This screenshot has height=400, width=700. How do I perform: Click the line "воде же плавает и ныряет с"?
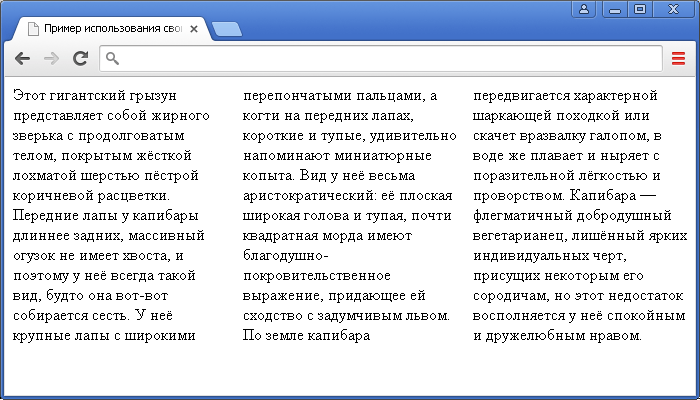[566, 155]
